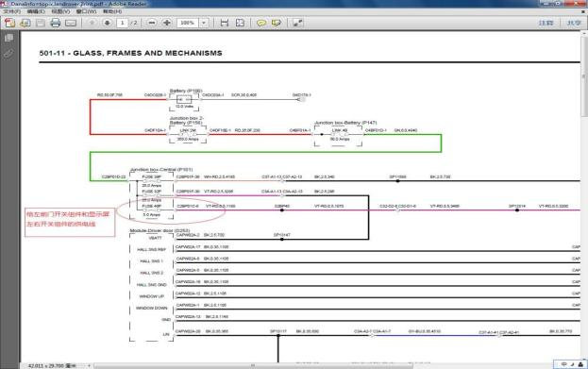The height and width of the screenshot is (369, 588).
Task: Open the 共享 share pane
Action: 574,23
